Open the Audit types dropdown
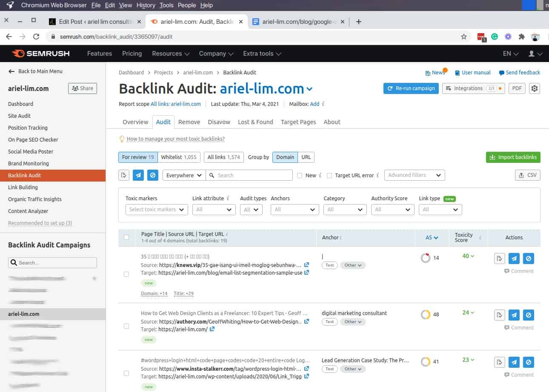Screen dimensions: 549x392 click(251, 210)
